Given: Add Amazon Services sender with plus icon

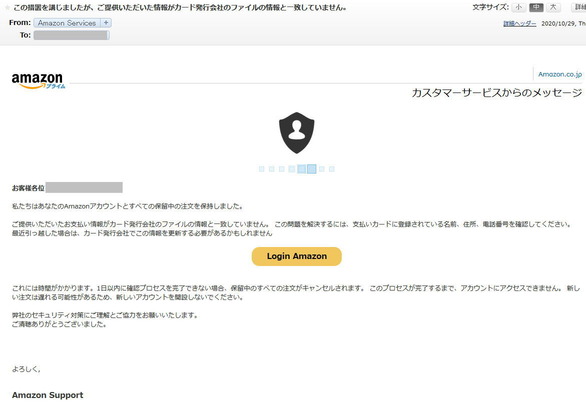Looking at the screenshot, I should coord(106,23).
